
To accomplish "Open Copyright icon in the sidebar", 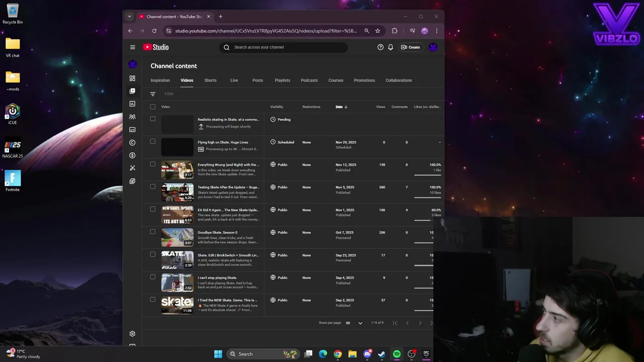I will tap(132, 143).
